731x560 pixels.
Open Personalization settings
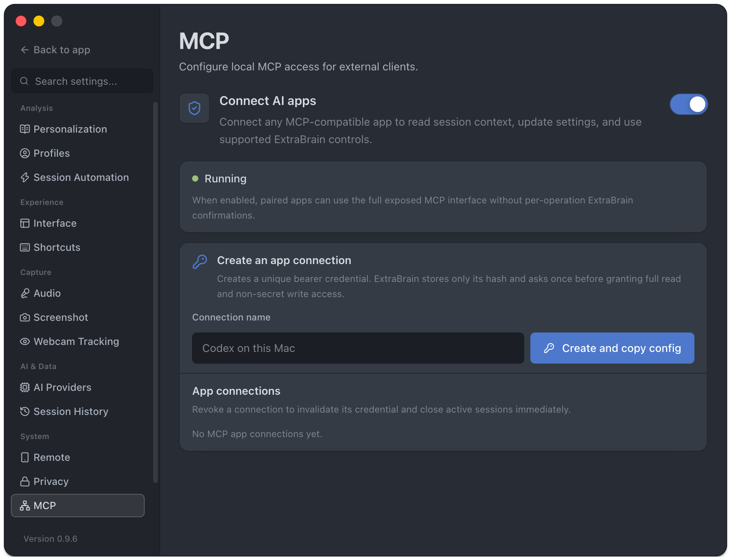point(78,129)
